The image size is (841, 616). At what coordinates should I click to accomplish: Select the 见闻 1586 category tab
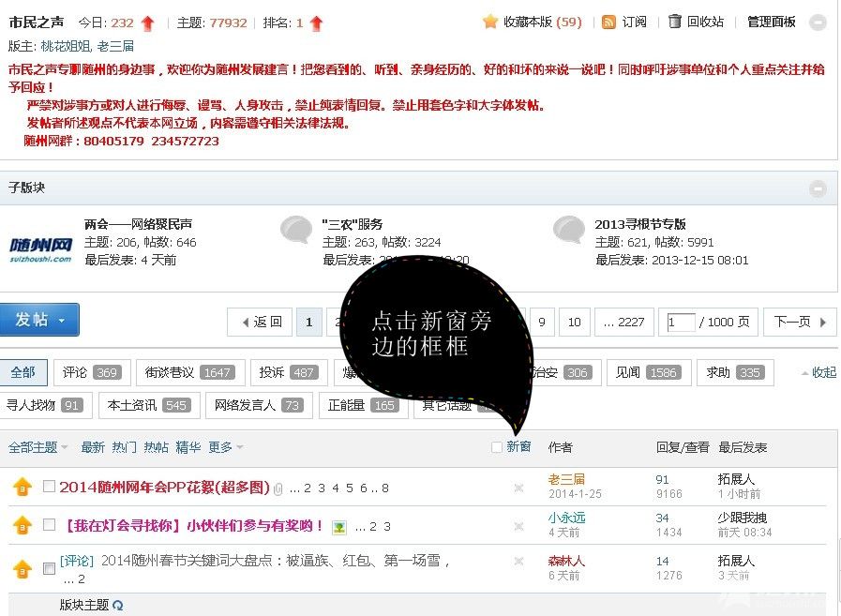pos(649,372)
